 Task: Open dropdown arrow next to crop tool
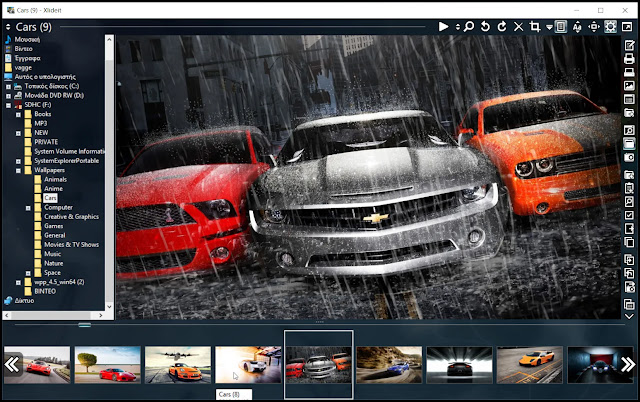(549, 27)
